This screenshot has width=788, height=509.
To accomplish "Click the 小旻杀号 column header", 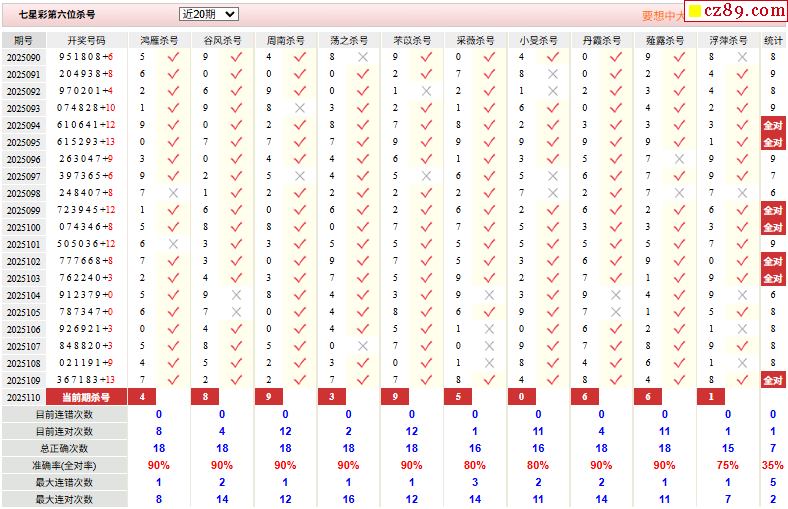I will point(539,40).
